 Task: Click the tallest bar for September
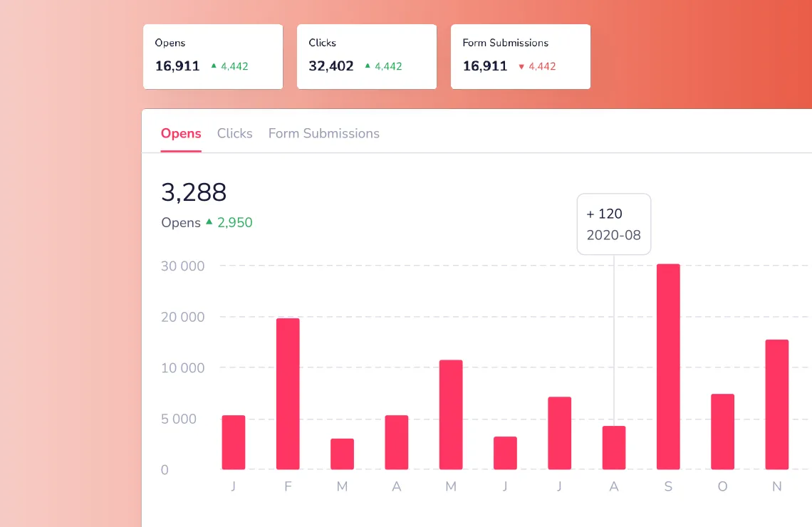(668, 366)
